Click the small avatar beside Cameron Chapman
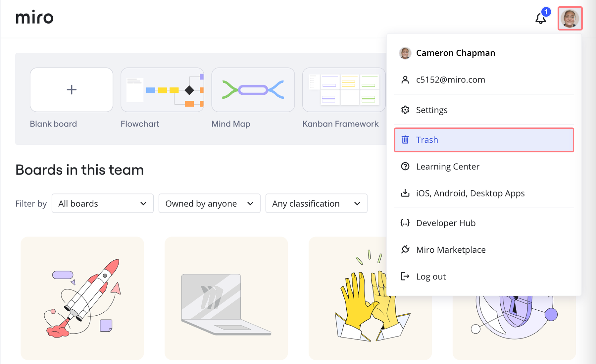The height and width of the screenshot is (364, 596). tap(405, 53)
